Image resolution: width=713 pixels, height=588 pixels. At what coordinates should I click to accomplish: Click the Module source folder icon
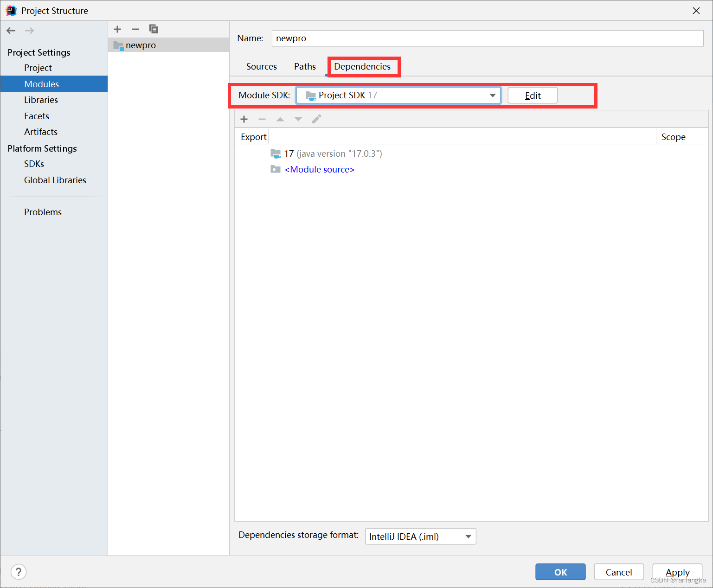(x=276, y=169)
